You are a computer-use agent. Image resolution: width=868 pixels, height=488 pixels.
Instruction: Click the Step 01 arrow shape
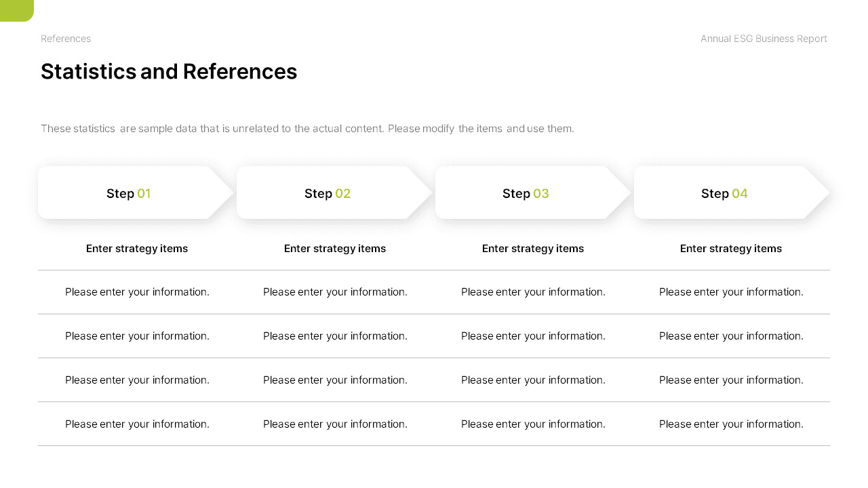point(136,192)
